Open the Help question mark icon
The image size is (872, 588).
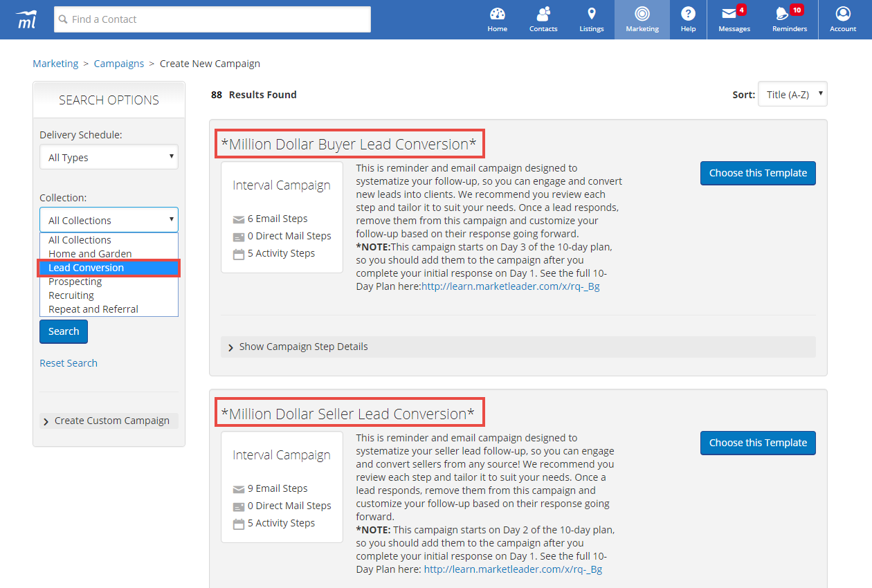point(688,14)
